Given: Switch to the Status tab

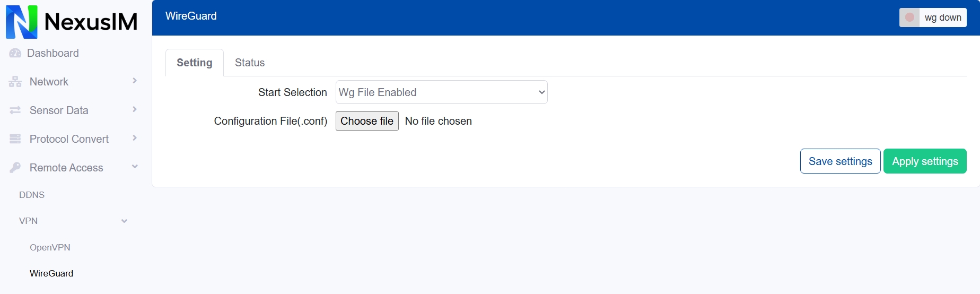Looking at the screenshot, I should click(250, 63).
